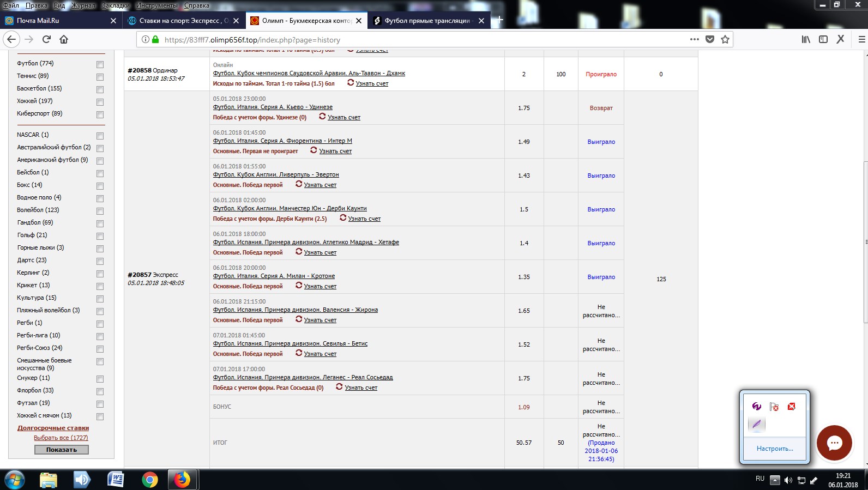Screen dimensions: 868x490
Task: Tick the Гандбол (69) checkbox
Action: tap(100, 223)
